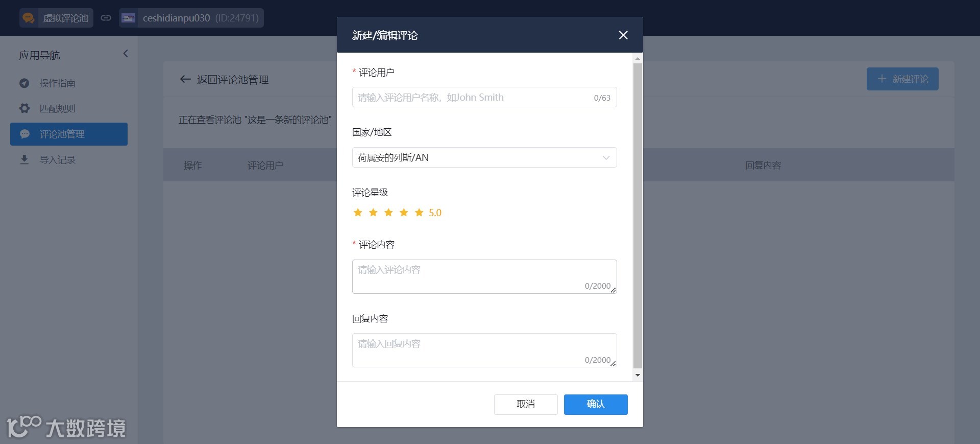Click the 操作指南 compass icon

click(24, 83)
